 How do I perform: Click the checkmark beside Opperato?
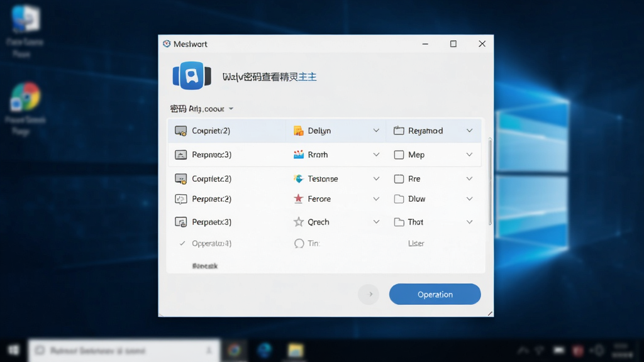(182, 243)
